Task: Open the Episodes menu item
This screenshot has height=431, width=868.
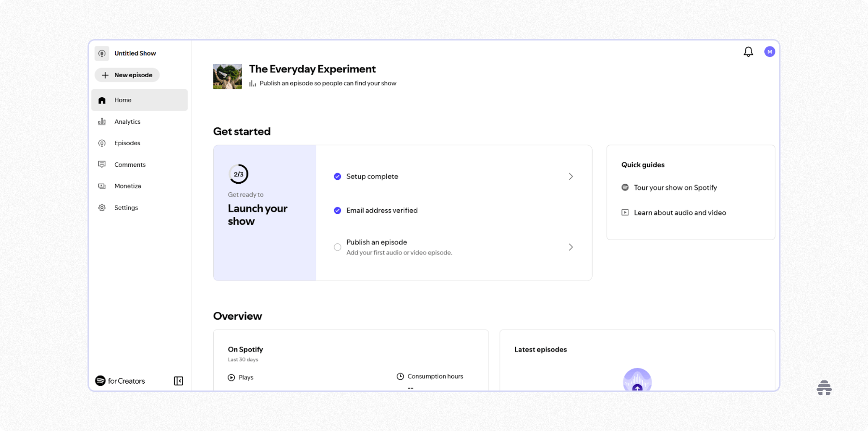Action: [139, 143]
